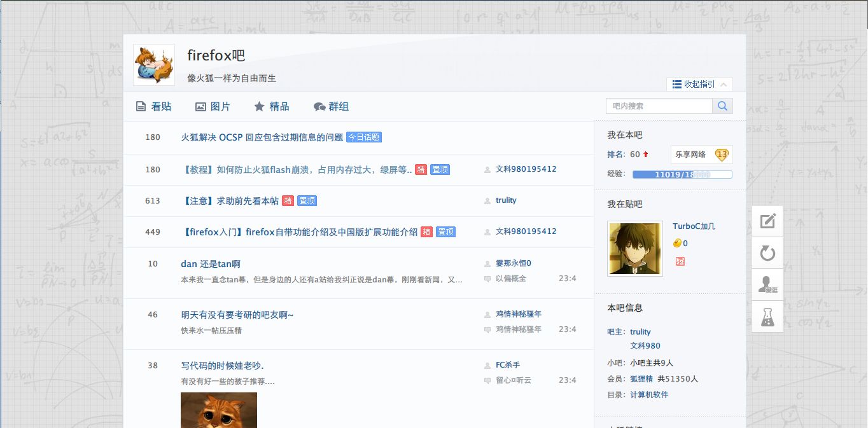Click 精 badge on the 注意 thread
This screenshot has width=868, height=428.
point(288,201)
